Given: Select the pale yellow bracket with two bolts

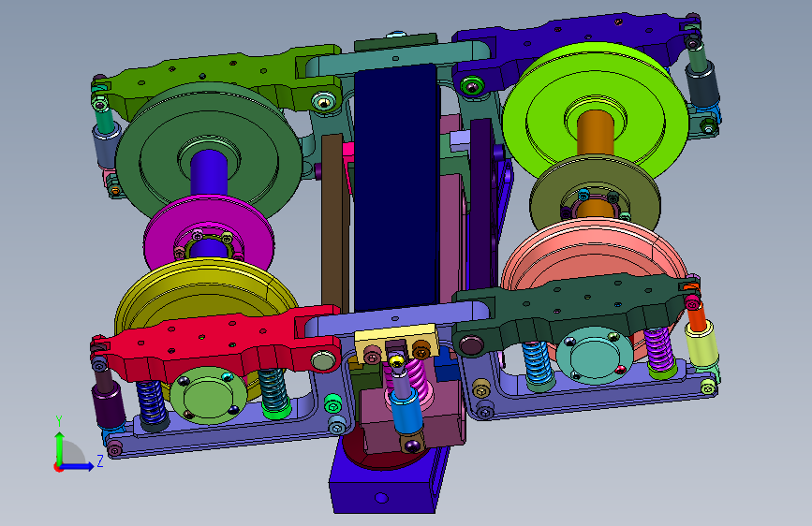Looking at the screenshot, I should tap(396, 337).
